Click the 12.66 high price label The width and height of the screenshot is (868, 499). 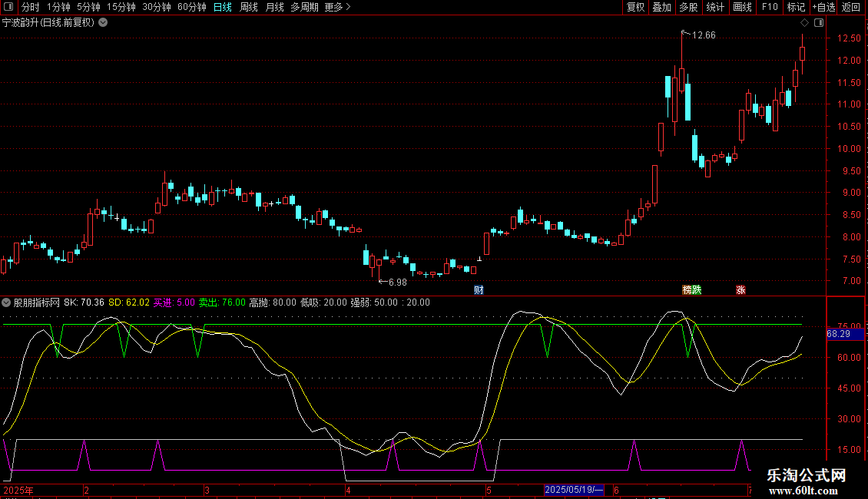point(704,35)
